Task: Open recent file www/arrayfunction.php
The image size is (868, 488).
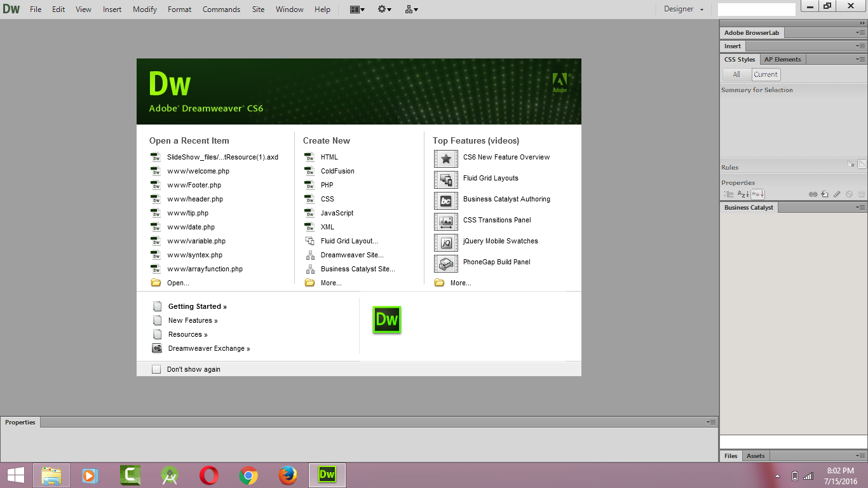Action: point(205,269)
